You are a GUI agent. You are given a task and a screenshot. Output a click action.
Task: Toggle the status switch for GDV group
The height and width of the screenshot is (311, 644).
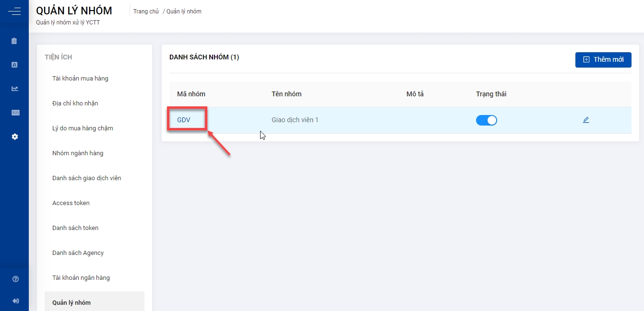pos(486,120)
